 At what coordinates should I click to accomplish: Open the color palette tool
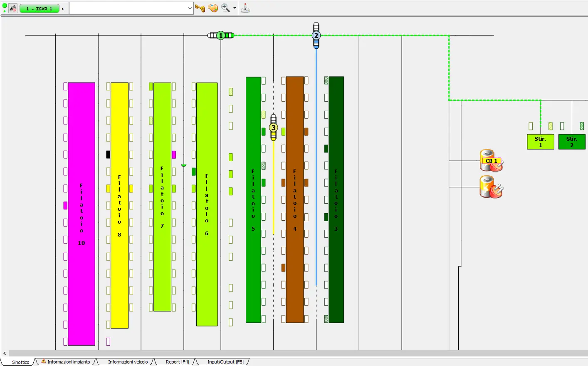point(213,8)
